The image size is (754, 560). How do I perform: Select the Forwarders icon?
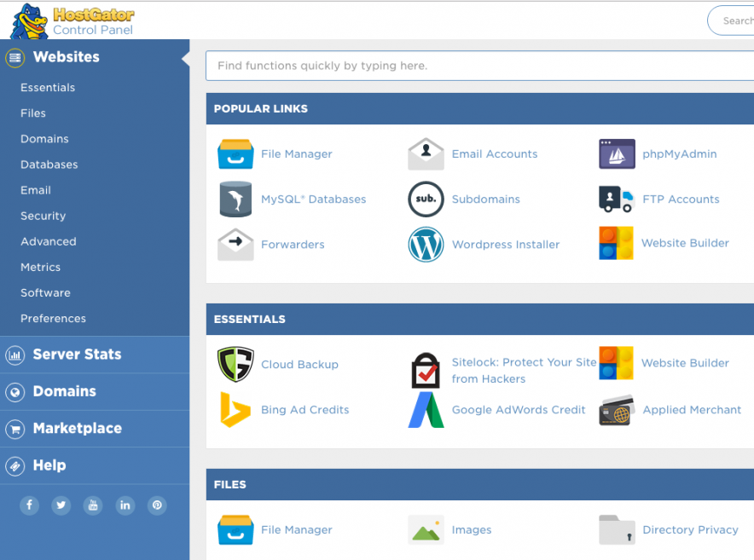click(x=235, y=244)
